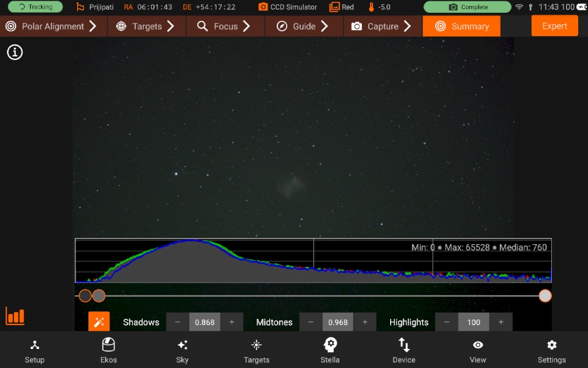Select the Summary step
This screenshot has width=588, height=368.
(x=462, y=26)
